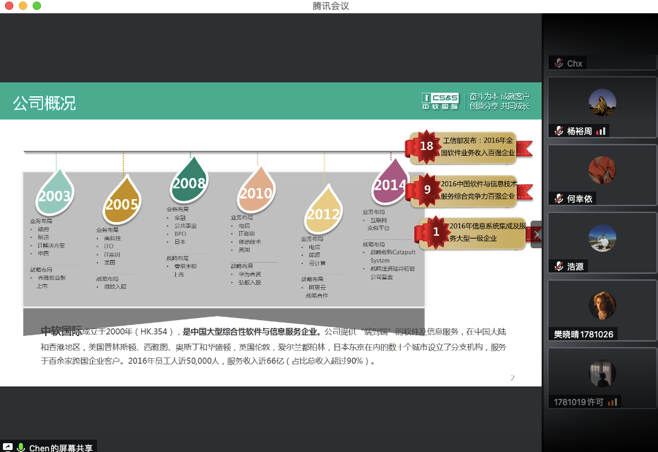Viewport: 658px width, 452px height.
Task: Select 樊晓晴1781026's portrait avatar
Action: [602, 306]
